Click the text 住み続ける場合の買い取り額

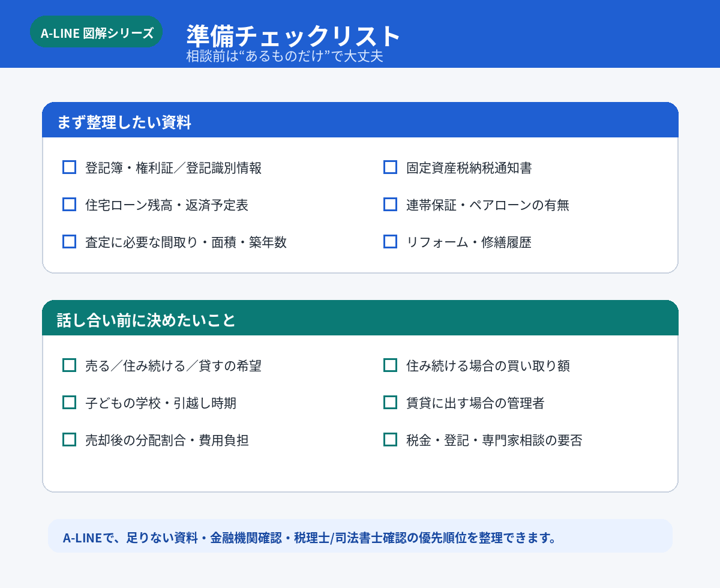[488, 366]
